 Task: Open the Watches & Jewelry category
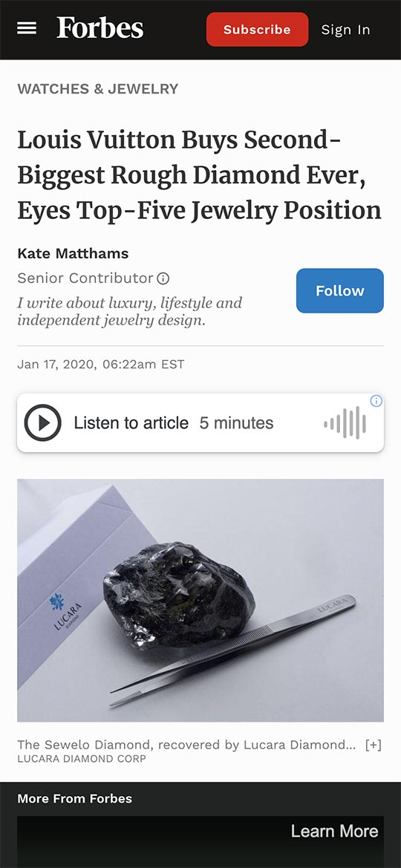coord(98,88)
